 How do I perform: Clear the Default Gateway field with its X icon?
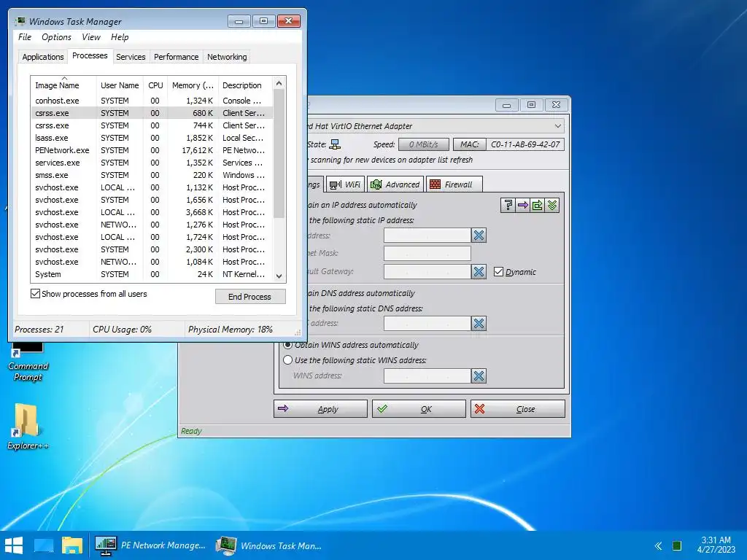pos(479,271)
